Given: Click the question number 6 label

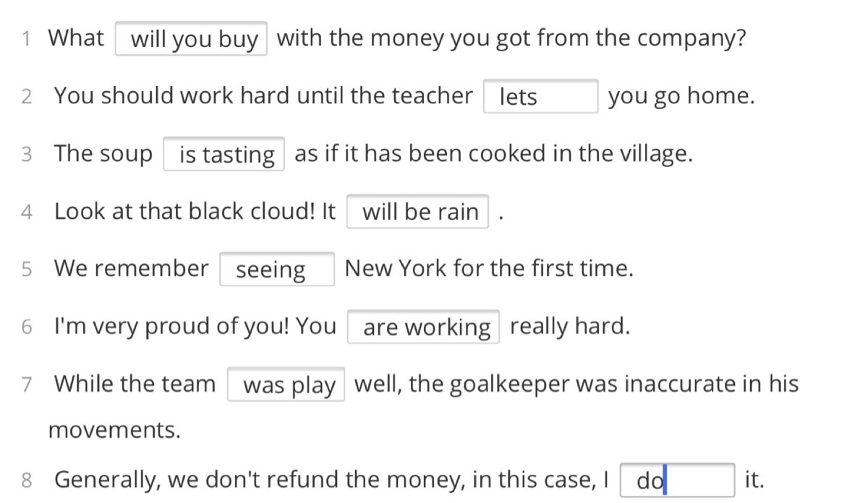Looking at the screenshot, I should (x=27, y=327).
